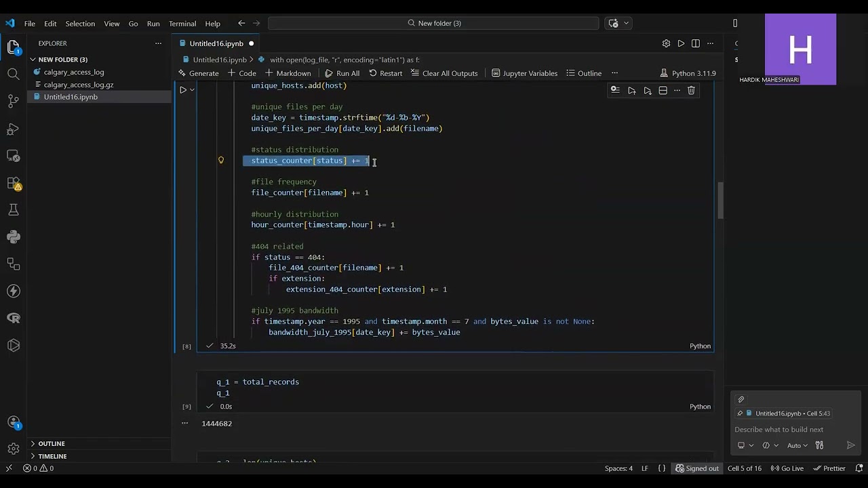Screen dimensions: 868x488
Task: Click the Manage gear icon in activity bar
Action: point(14,449)
